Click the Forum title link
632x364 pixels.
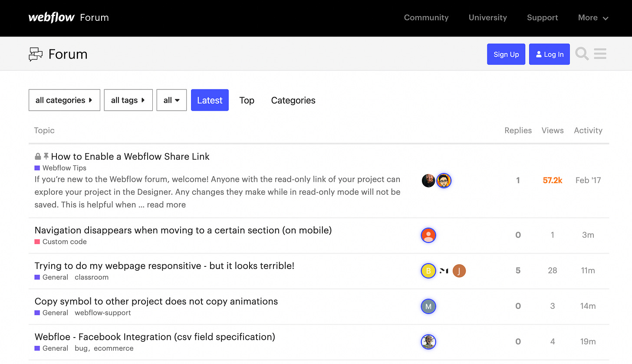click(68, 54)
